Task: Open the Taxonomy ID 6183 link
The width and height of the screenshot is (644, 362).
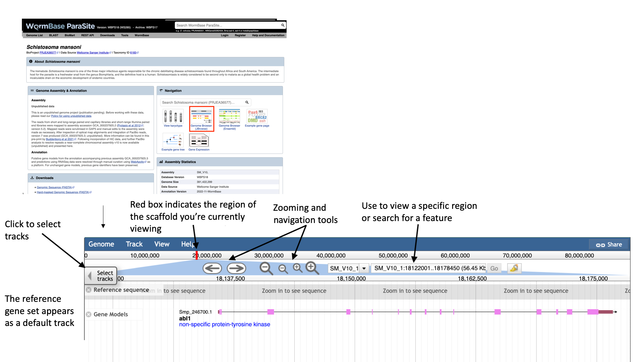Action: (133, 53)
